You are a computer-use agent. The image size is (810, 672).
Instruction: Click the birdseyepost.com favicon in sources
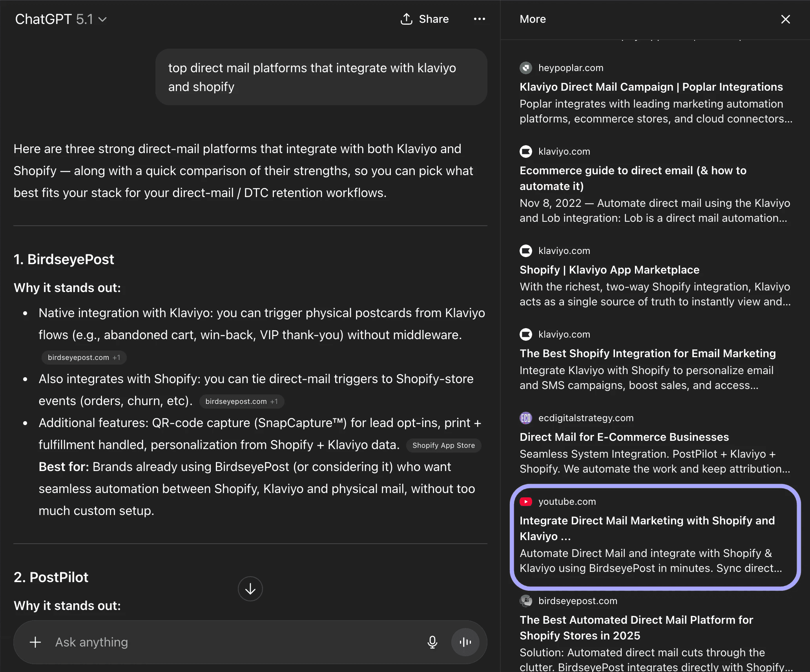526,601
